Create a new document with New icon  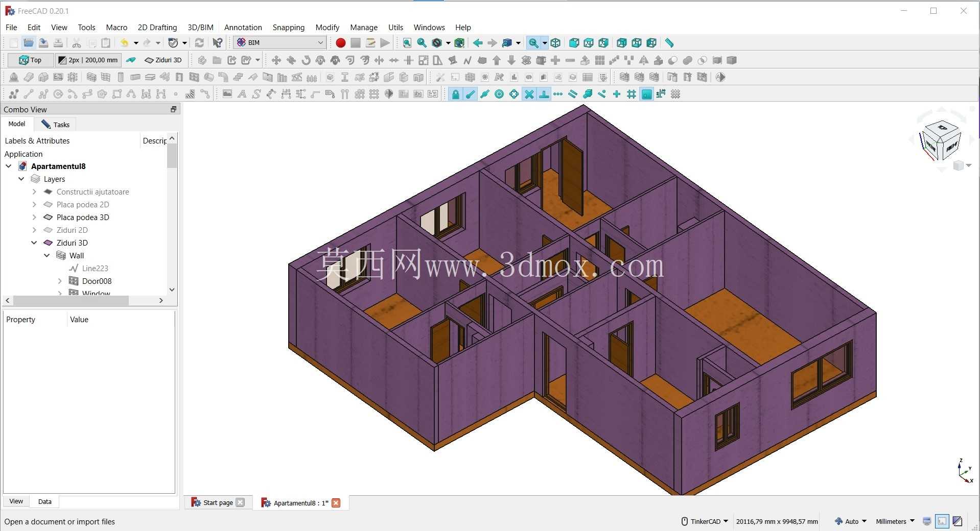(x=14, y=43)
